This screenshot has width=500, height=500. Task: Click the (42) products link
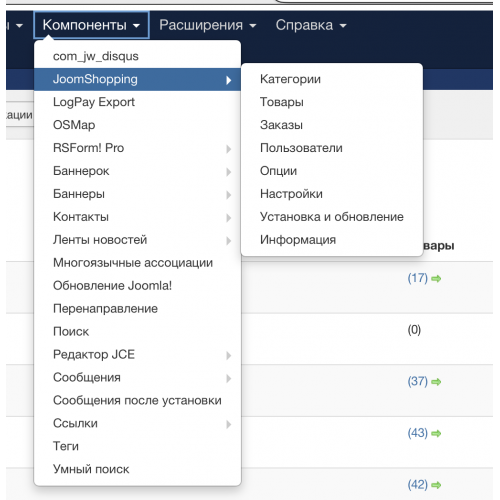click(417, 485)
